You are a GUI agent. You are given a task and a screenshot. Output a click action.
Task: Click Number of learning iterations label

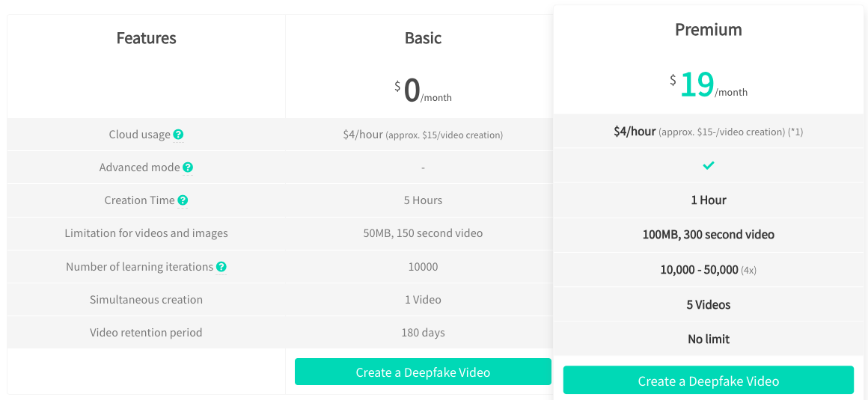[139, 267]
